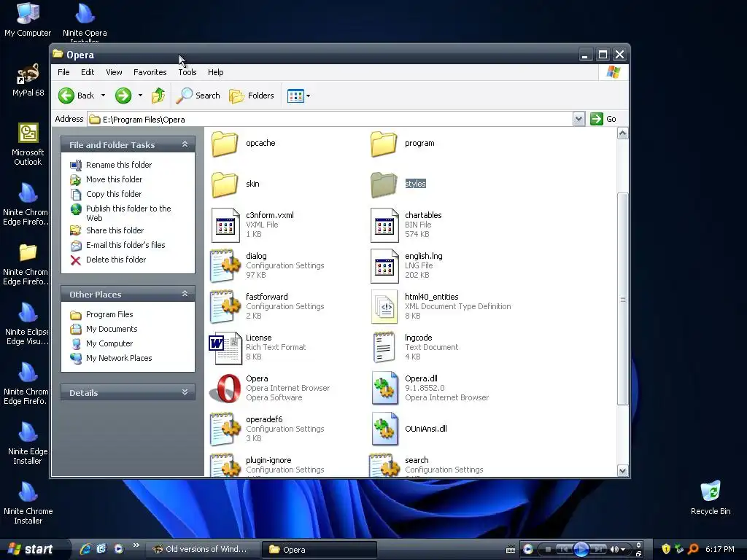Select the skin folder icon
747x560 pixels.
[225, 184]
